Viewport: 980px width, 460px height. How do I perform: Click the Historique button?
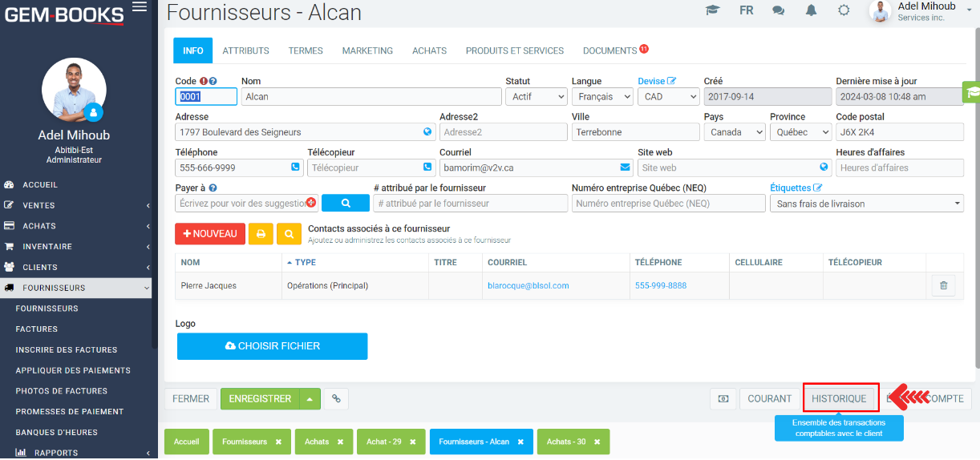pyautogui.click(x=839, y=398)
